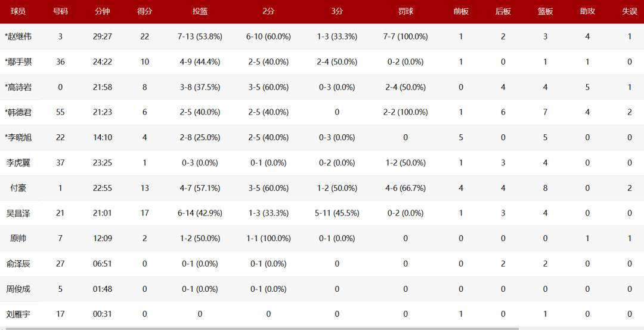Click 赵继伟's 22 points cell
The image size is (644, 330).
[x=144, y=36]
